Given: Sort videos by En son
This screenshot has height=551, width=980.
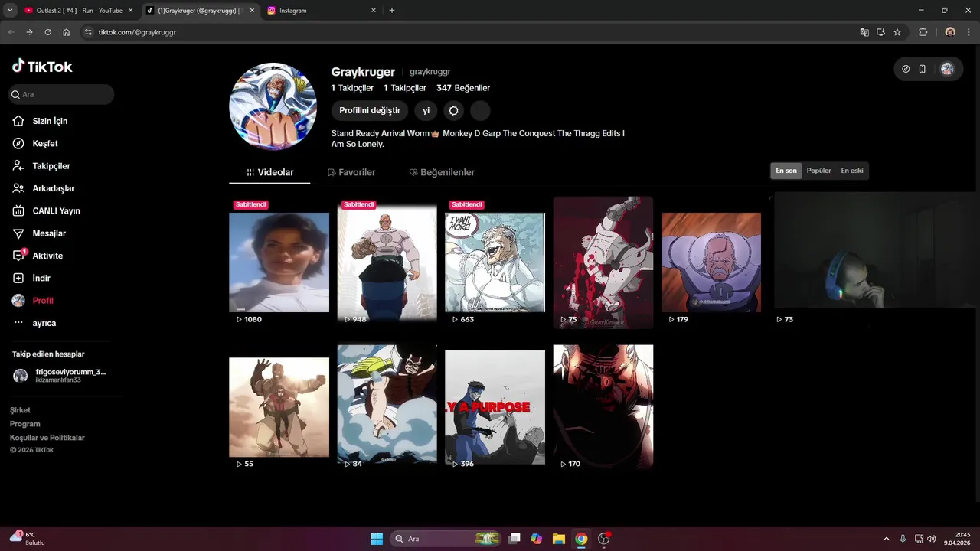Looking at the screenshot, I should (786, 171).
